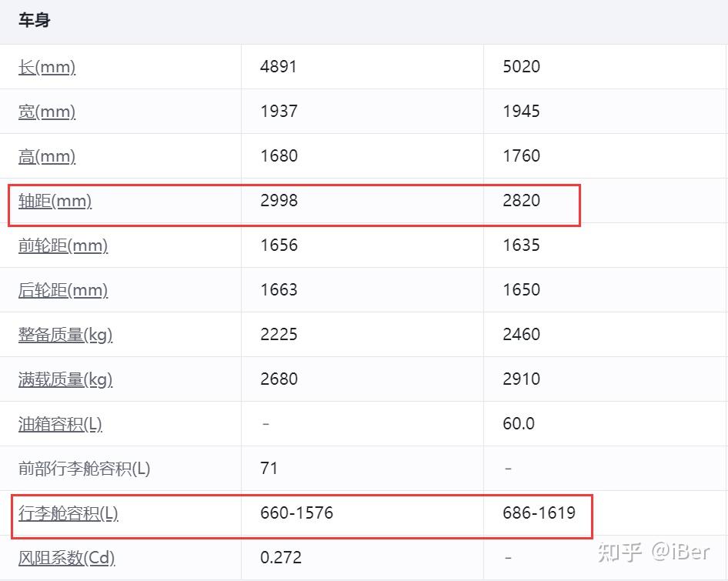
Task: Click the 车身 section header
Action: [x=35, y=21]
